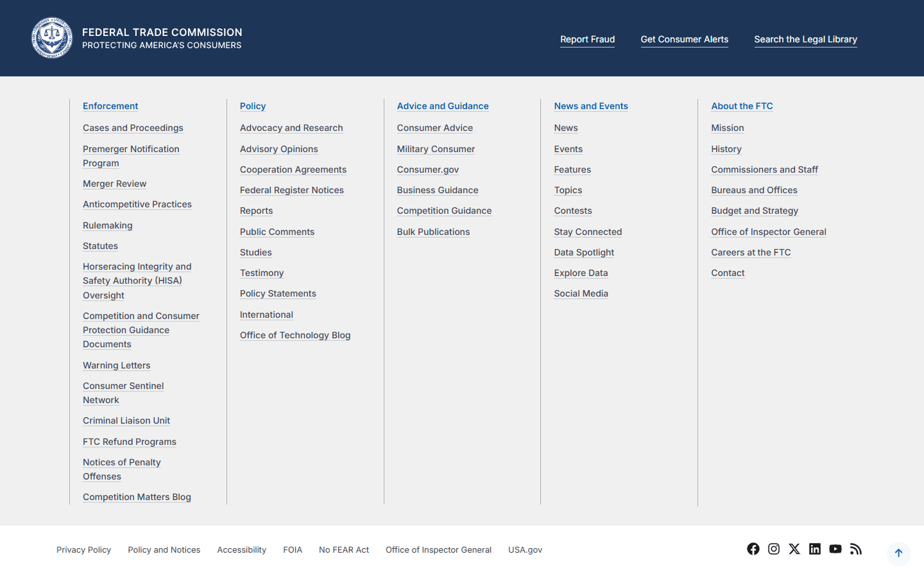Open the FTC Instagram icon

click(774, 549)
